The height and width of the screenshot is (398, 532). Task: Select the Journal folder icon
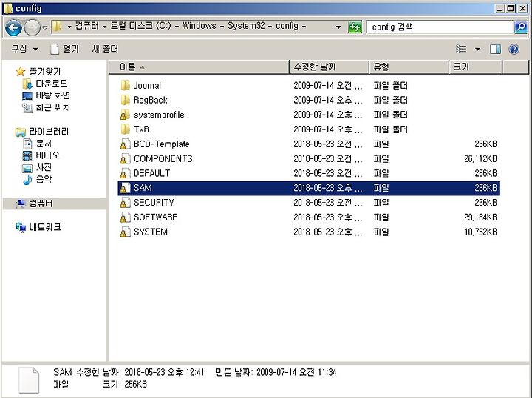point(125,85)
